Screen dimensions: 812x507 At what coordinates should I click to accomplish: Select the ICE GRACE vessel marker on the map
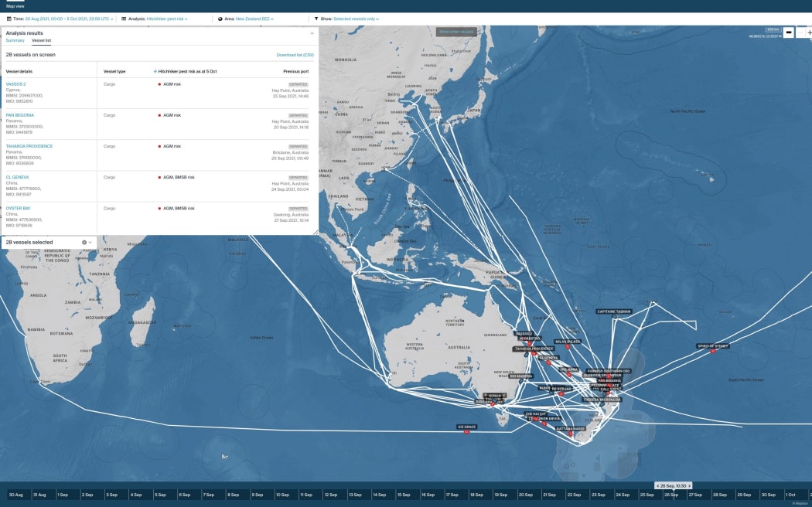click(466, 431)
